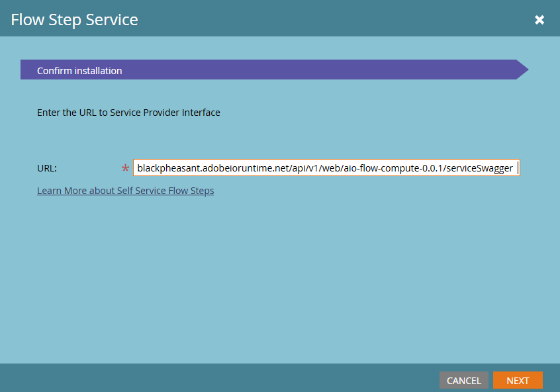
Task: Click the URL: field label
Action: coord(47,168)
